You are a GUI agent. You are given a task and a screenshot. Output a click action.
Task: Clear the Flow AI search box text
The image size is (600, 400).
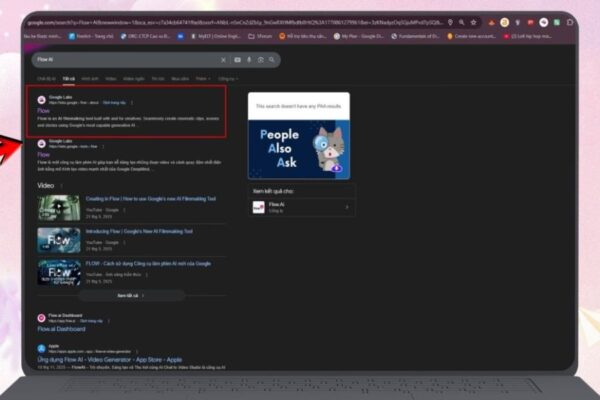(223, 60)
